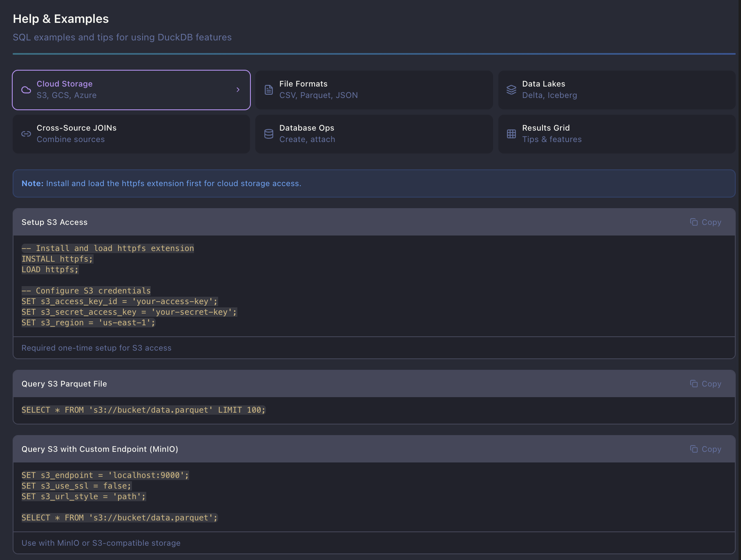Click 'Delta, Iceberg' subtitle
Viewport: 741px width, 560px height.
click(x=549, y=95)
